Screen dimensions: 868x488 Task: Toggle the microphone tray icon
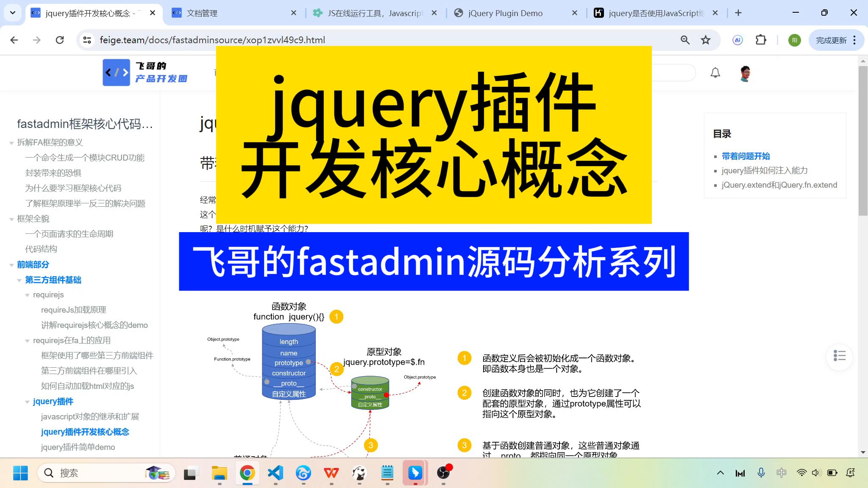pos(761,473)
